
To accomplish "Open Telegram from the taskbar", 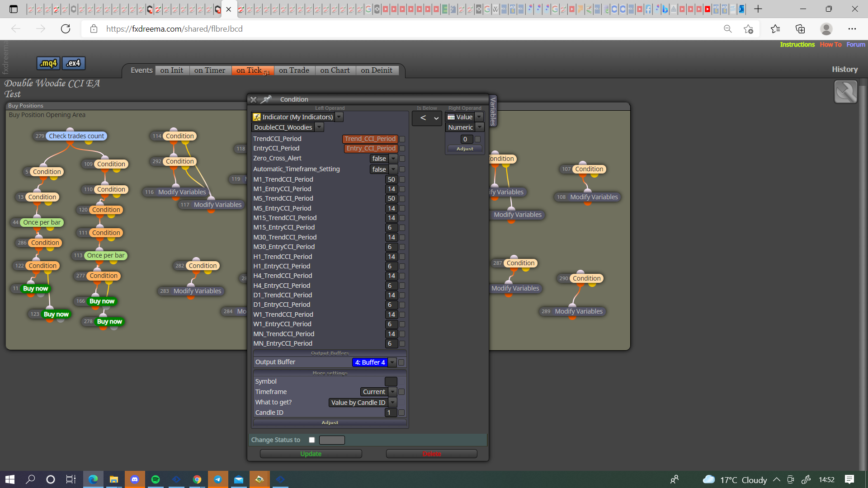I will click(218, 479).
